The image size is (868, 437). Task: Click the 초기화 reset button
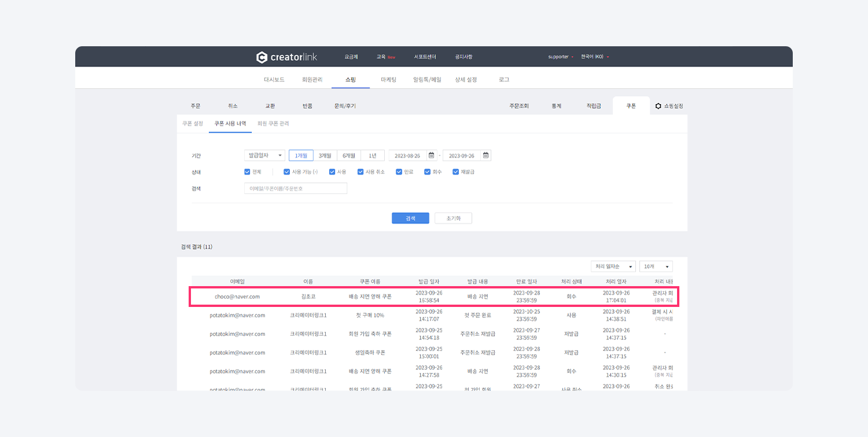[453, 218]
